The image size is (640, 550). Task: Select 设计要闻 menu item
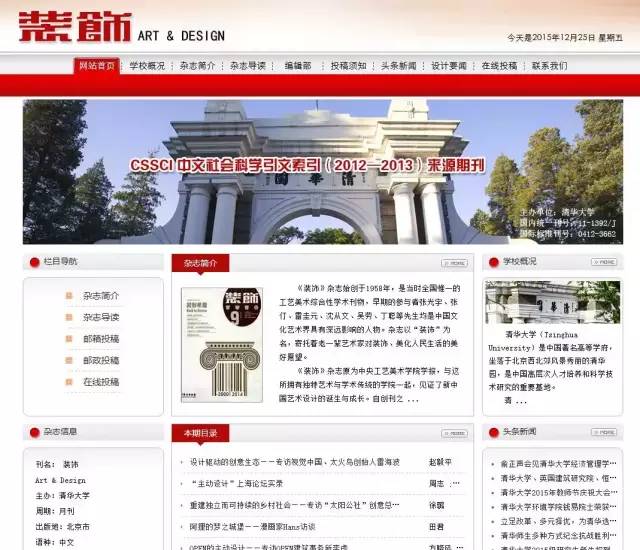click(x=449, y=66)
